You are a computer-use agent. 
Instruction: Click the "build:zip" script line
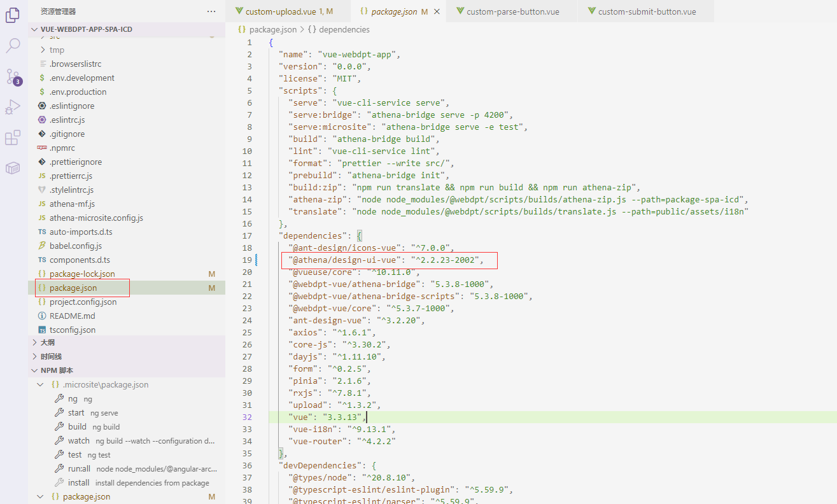pyautogui.click(x=464, y=187)
